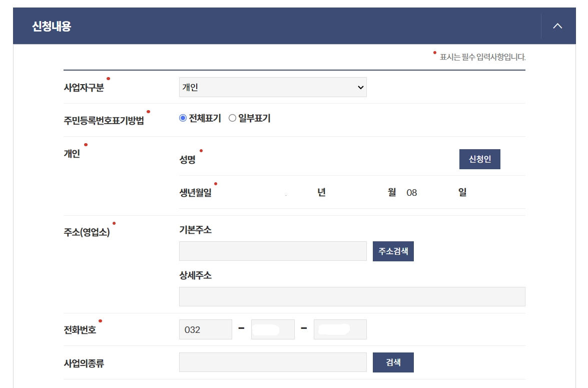
Task: Focus the 상세주소 input field
Action: click(352, 297)
